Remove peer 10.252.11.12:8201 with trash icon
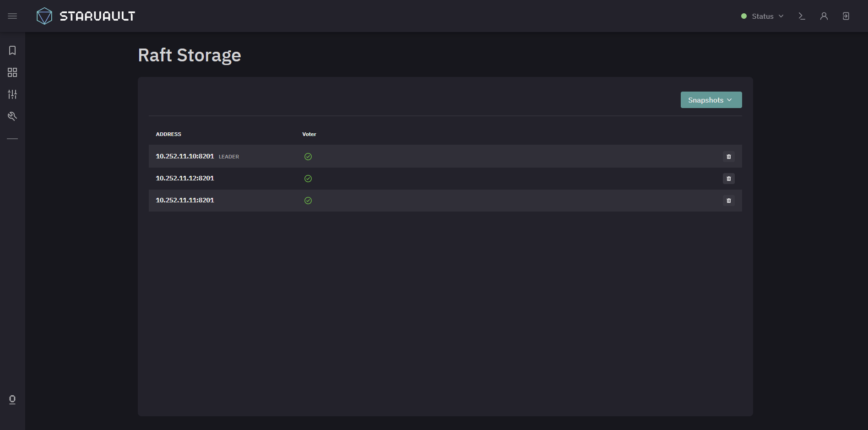 pyautogui.click(x=729, y=179)
